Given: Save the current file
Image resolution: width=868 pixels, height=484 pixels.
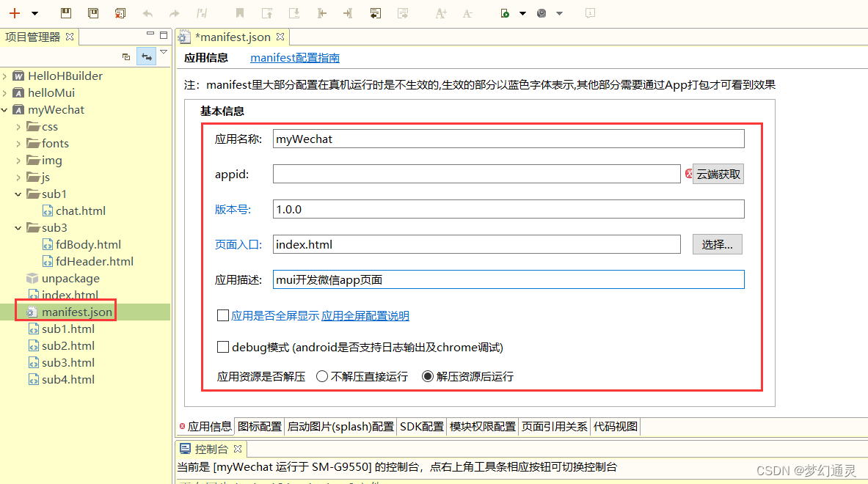Looking at the screenshot, I should [65, 12].
